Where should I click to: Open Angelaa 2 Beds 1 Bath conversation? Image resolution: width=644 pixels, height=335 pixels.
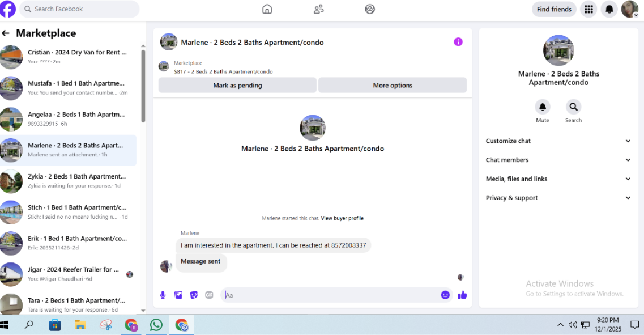click(x=68, y=119)
